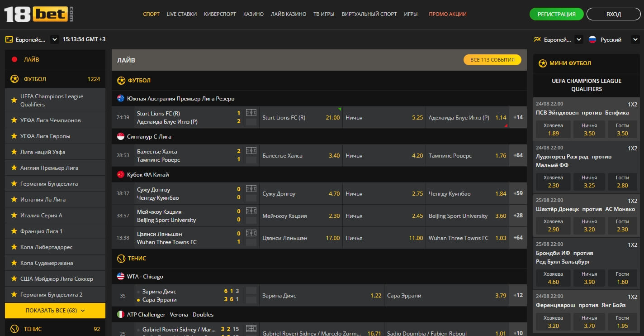This screenshot has width=644, height=336.
Task: Open США Мэйджор Лига Соккер in sidebar
Action: pos(55,278)
